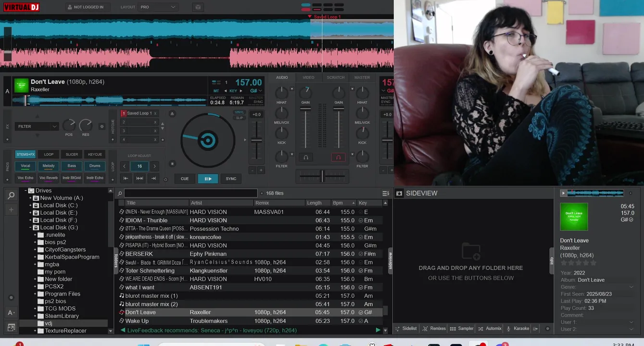Toggle the Melody stem pad
The width and height of the screenshot is (644, 346).
pyautogui.click(x=49, y=166)
